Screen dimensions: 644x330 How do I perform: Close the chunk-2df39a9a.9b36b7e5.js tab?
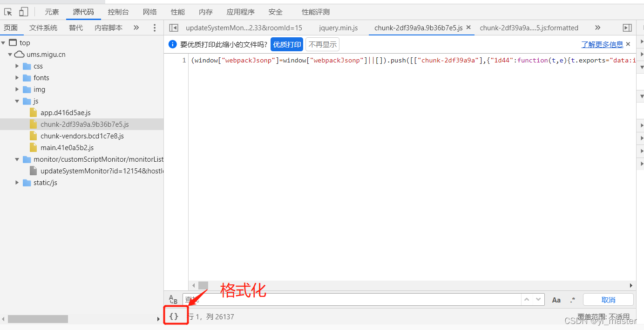tap(468, 27)
